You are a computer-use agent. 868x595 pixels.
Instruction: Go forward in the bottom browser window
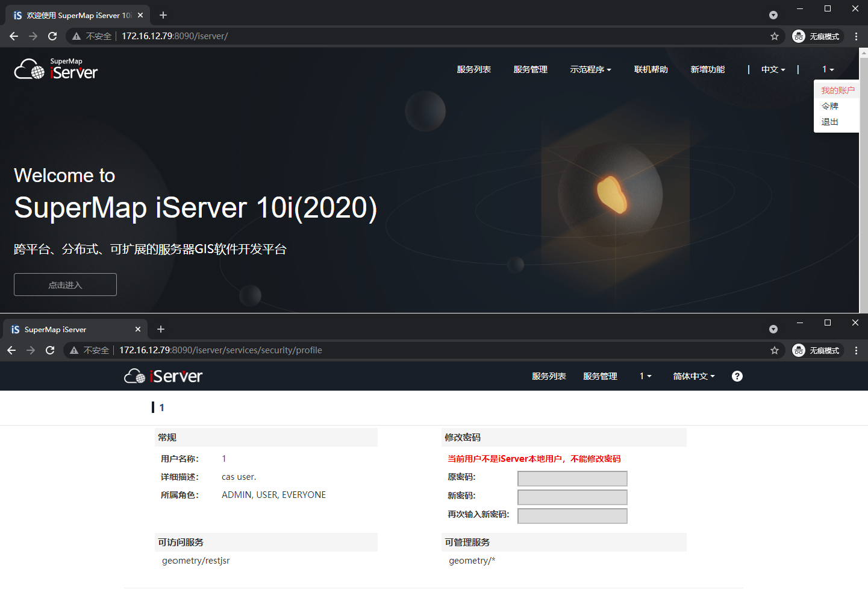[31, 350]
